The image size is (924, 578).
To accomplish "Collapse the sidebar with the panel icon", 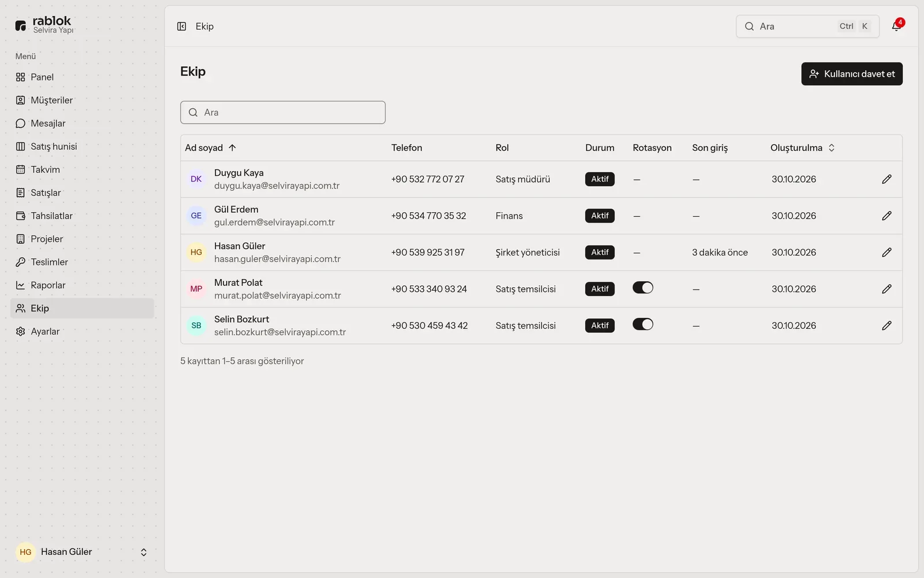I will (181, 26).
